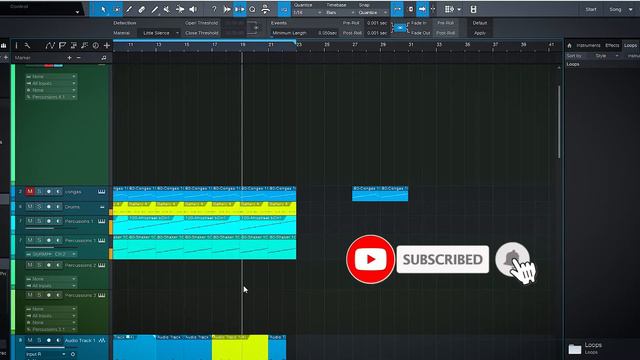
Task: Unmute the Congas track
Action: [x=30, y=191]
